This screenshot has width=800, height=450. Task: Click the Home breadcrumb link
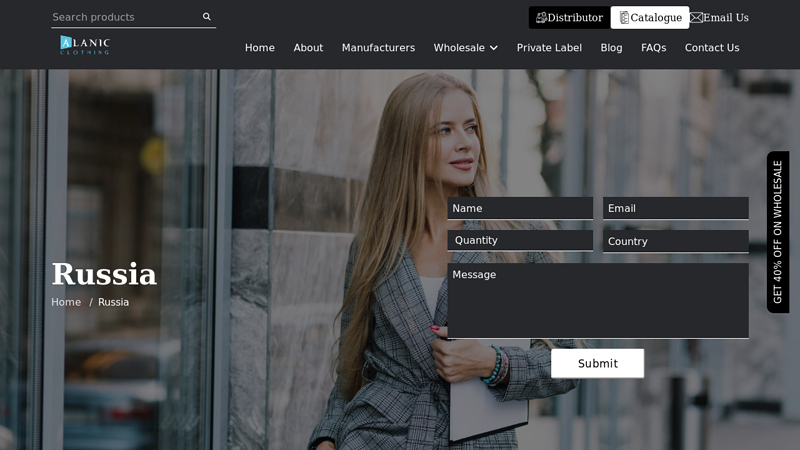coord(66,302)
